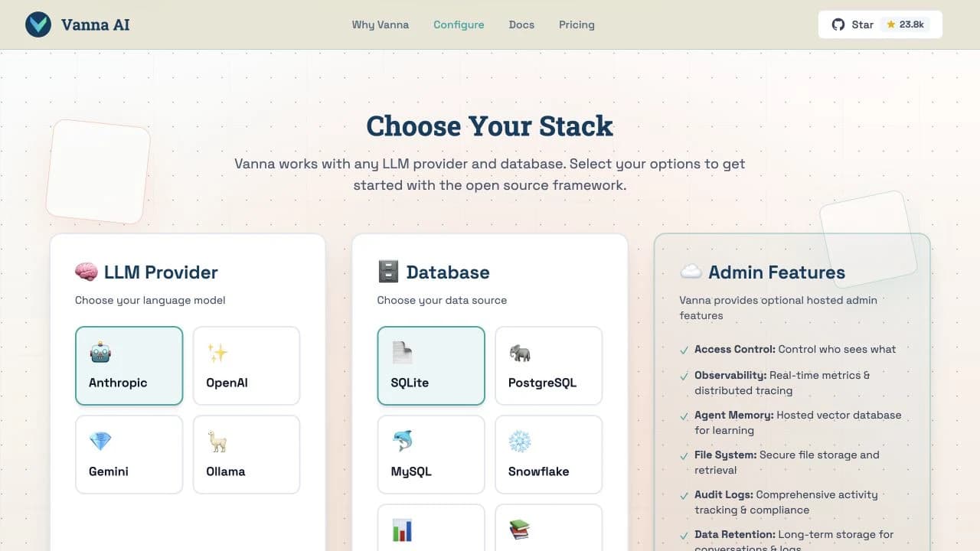
Task: Click the bar chart database icon
Action: 402,530
